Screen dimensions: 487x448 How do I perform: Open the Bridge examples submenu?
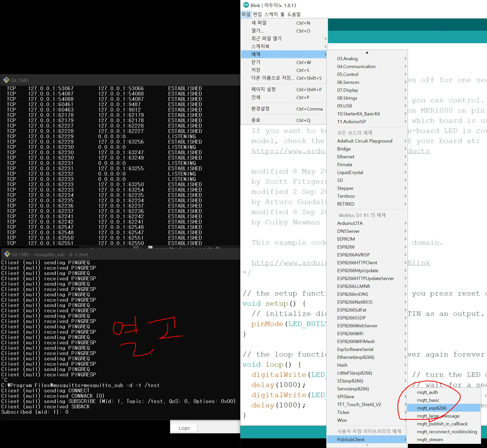pyautogui.click(x=367, y=149)
